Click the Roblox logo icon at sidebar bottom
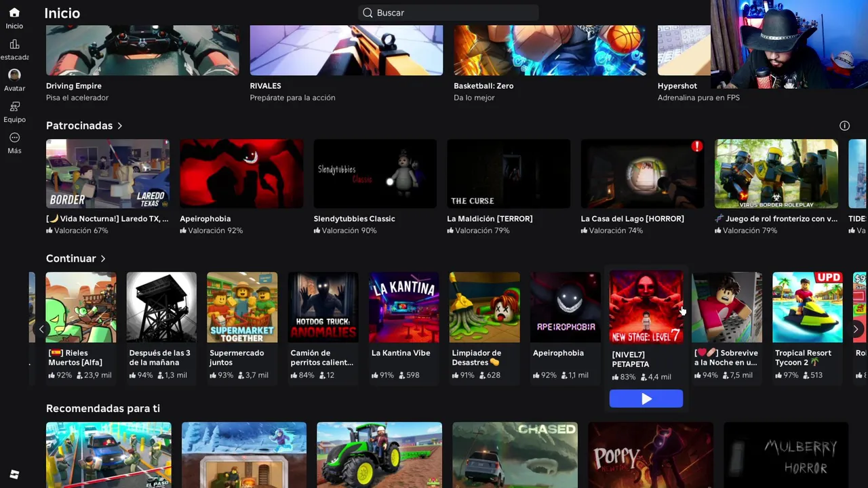This screenshot has width=868, height=488. click(14, 474)
